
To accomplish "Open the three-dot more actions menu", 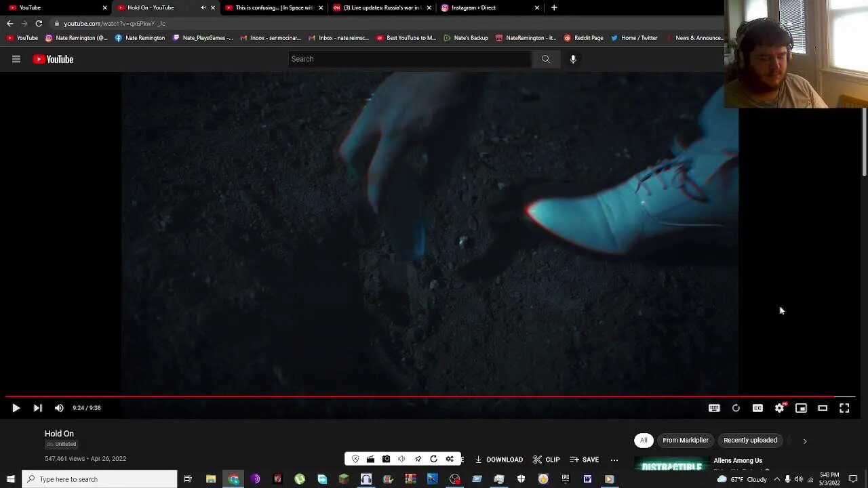I will coord(614,460).
